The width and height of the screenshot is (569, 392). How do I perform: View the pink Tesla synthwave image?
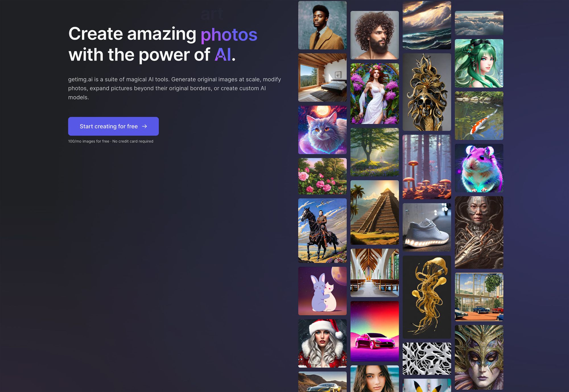[374, 331]
